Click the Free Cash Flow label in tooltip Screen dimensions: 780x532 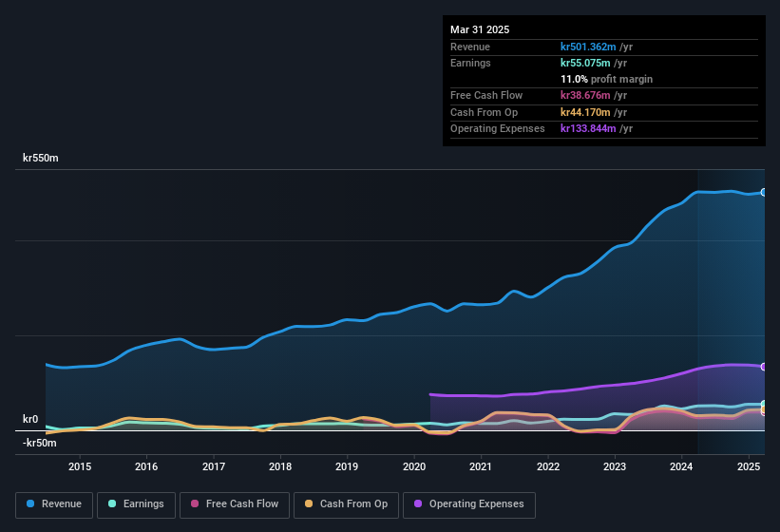[486, 95]
